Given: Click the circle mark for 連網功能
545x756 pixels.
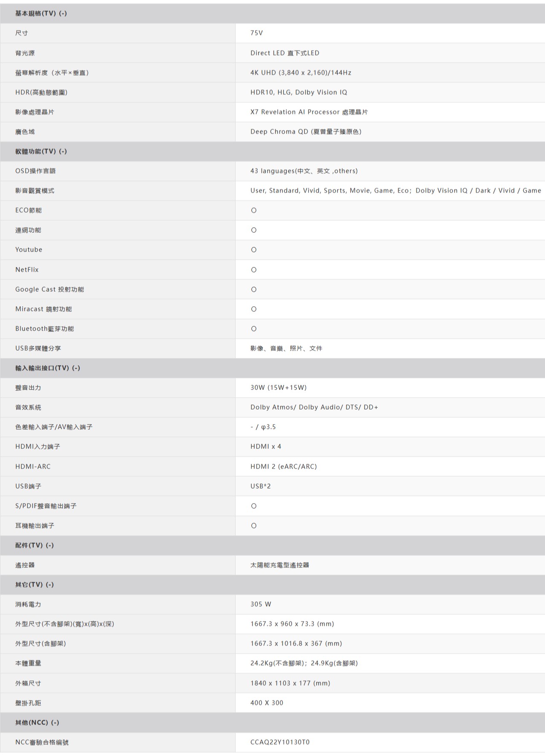Looking at the screenshot, I should click(x=254, y=230).
